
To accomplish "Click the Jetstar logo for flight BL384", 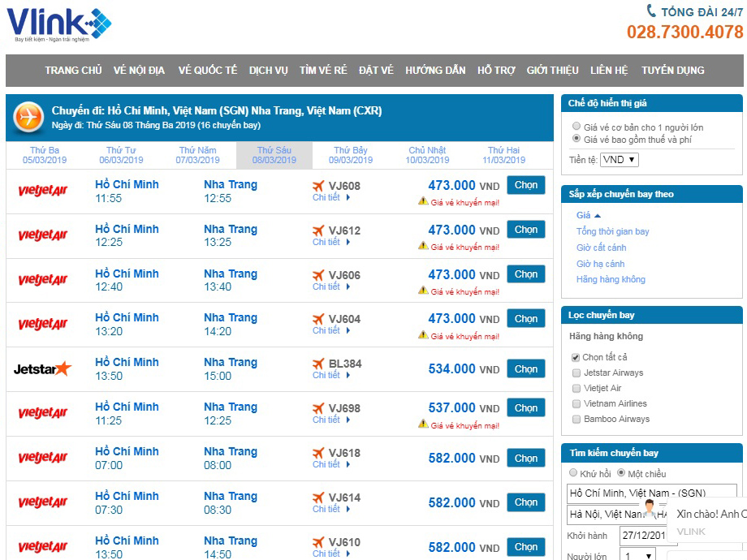I will [x=42, y=368].
